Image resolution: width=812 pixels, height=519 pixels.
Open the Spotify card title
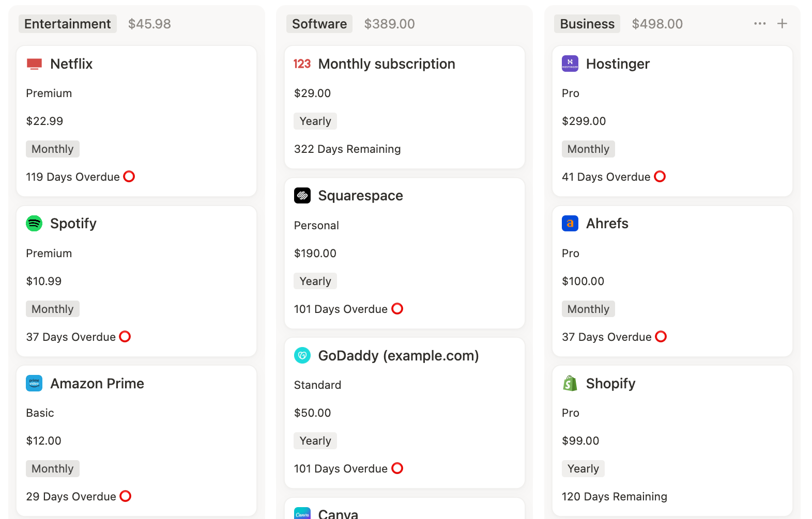pyautogui.click(x=73, y=224)
